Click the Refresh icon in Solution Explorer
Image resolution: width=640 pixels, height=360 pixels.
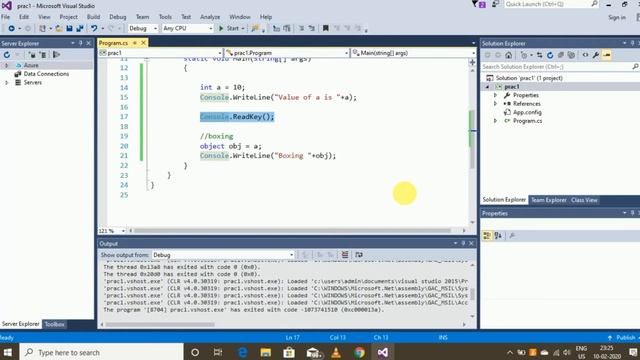550,55
